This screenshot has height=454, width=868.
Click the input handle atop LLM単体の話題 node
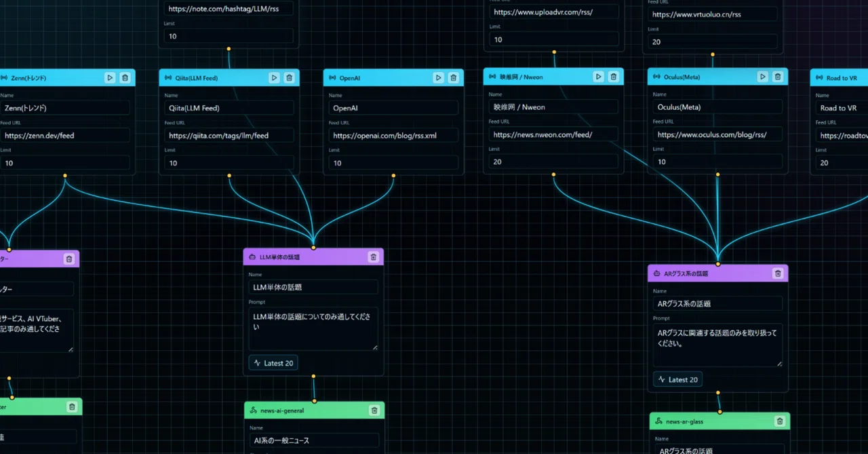313,248
